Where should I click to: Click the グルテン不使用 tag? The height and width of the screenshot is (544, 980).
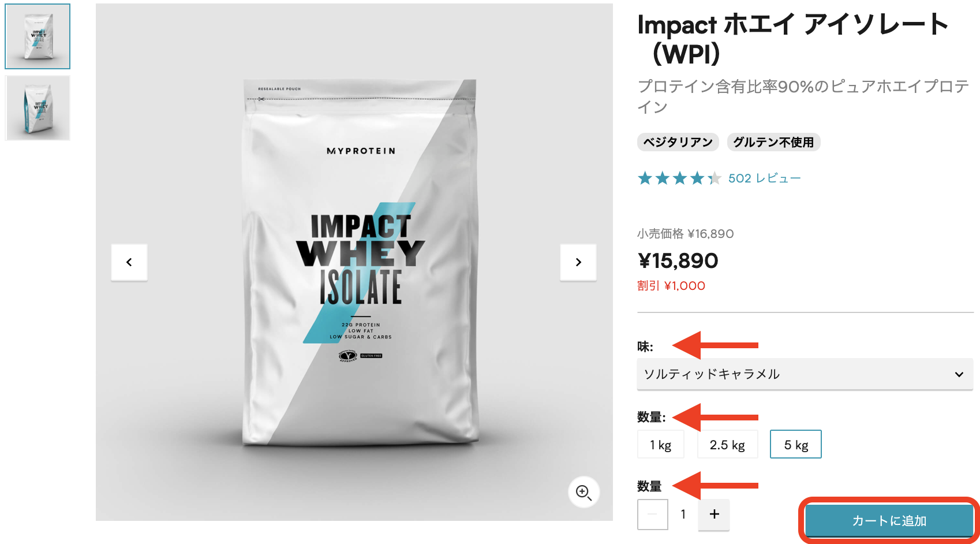773,142
